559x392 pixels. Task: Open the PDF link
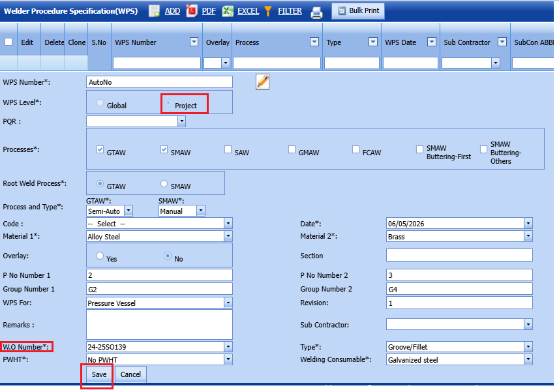[x=209, y=11]
